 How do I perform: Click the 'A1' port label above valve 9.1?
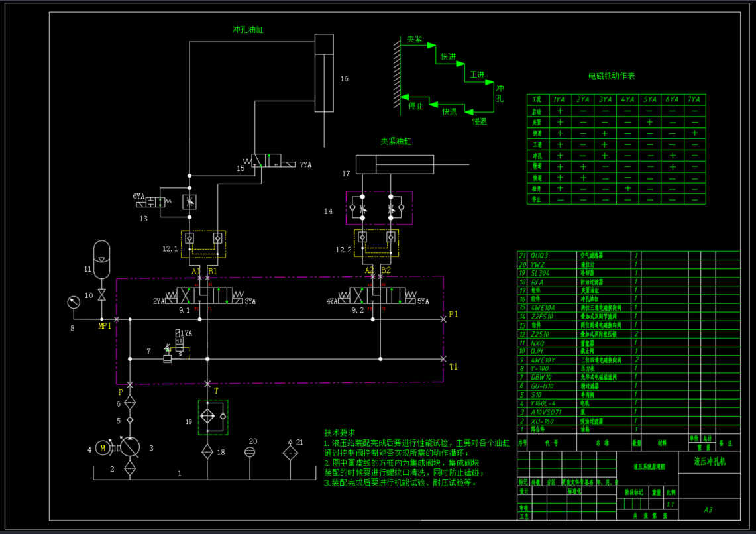tap(195, 272)
